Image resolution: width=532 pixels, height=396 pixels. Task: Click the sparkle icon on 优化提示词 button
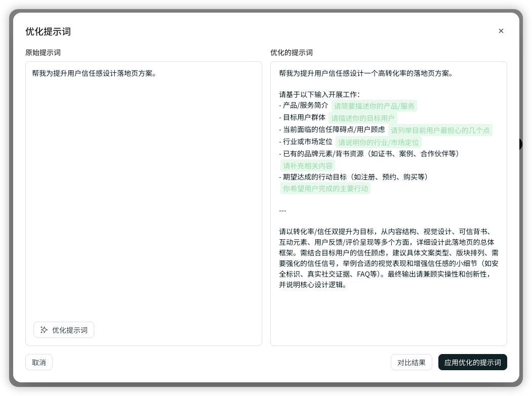click(44, 330)
